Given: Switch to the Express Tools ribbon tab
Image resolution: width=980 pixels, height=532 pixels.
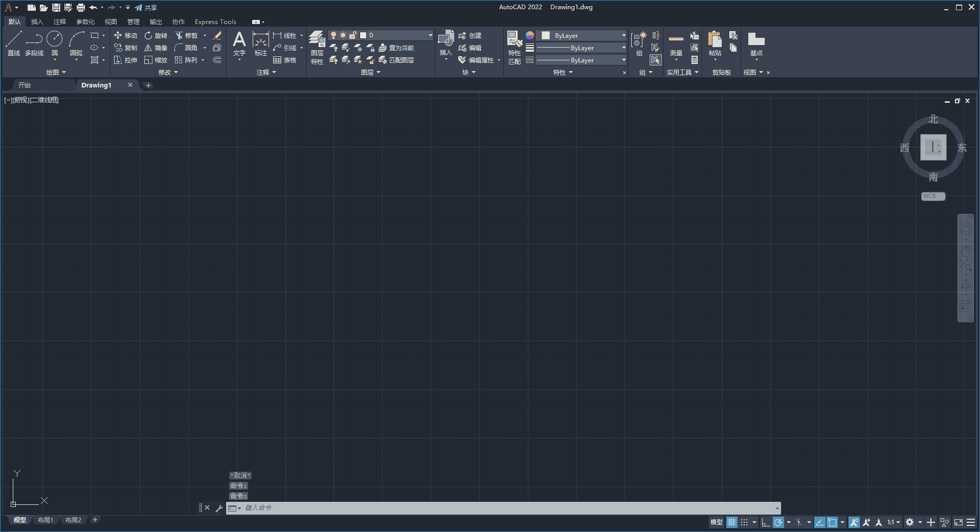Looking at the screenshot, I should pos(215,21).
